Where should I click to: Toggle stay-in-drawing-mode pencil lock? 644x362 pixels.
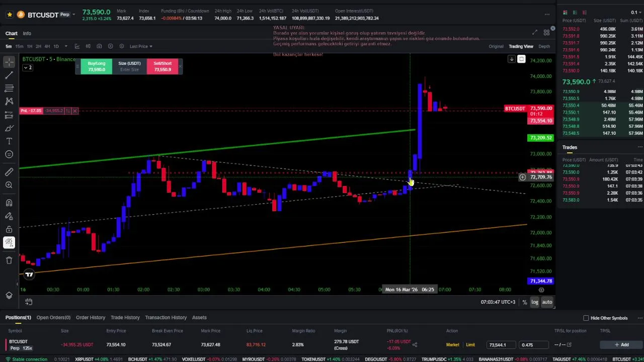click(9, 216)
